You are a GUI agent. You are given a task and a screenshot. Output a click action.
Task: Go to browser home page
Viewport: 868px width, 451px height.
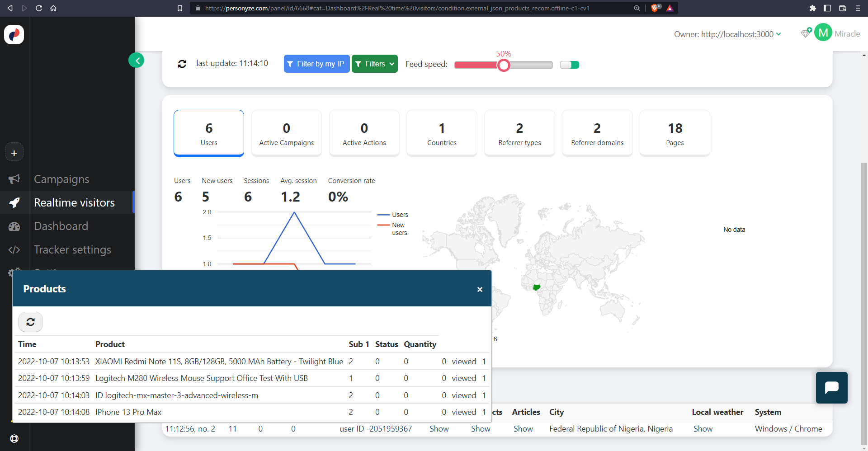click(x=53, y=8)
